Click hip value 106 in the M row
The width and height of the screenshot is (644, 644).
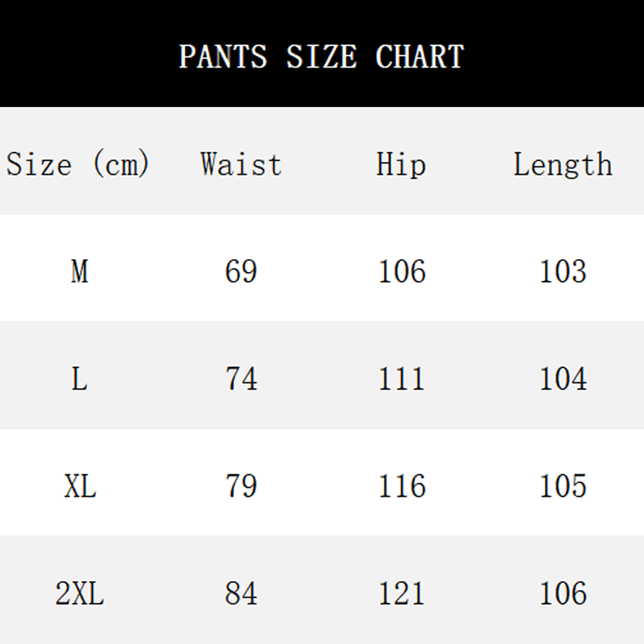[x=402, y=272]
